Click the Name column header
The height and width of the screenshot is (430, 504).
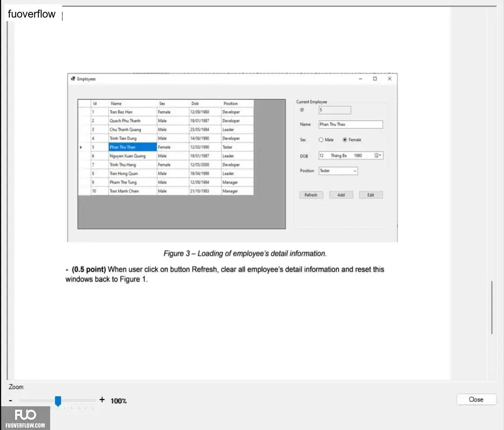132,103
